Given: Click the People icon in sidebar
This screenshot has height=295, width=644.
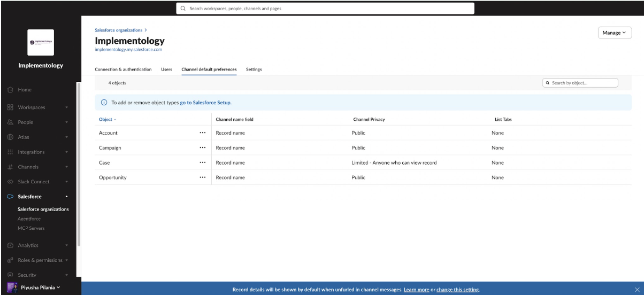Looking at the screenshot, I should coord(11,122).
